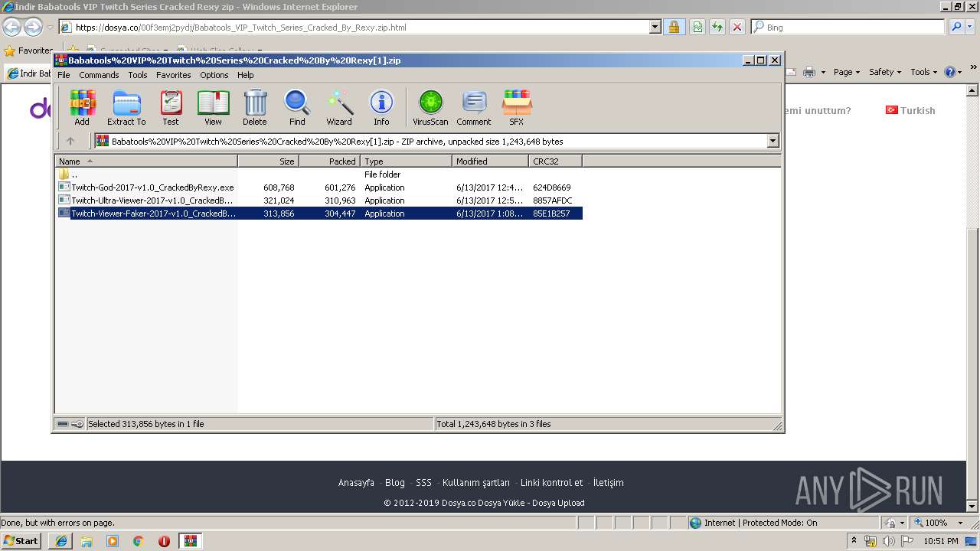
Task: Open the File menu in WinRAR
Action: click(x=64, y=75)
